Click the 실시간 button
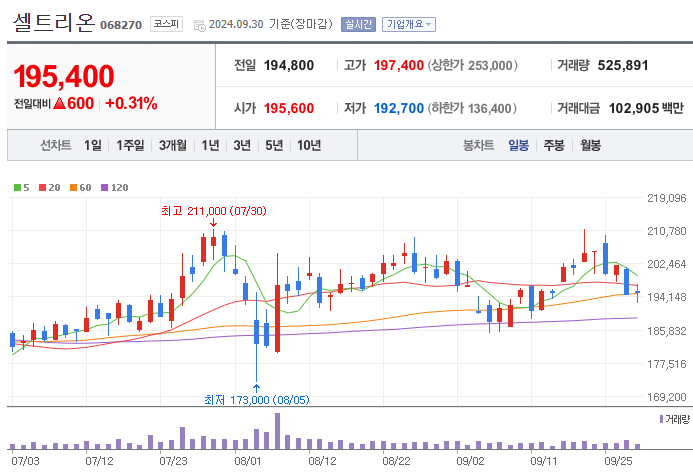The width and height of the screenshot is (693, 476). tap(358, 24)
